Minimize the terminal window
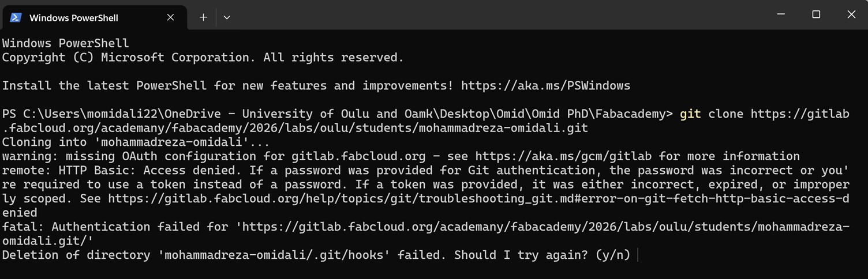Screen dimensions: 868x279 (x=781, y=14)
